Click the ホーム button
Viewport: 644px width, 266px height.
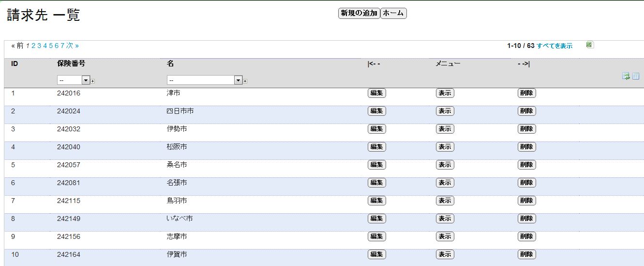[x=393, y=14]
